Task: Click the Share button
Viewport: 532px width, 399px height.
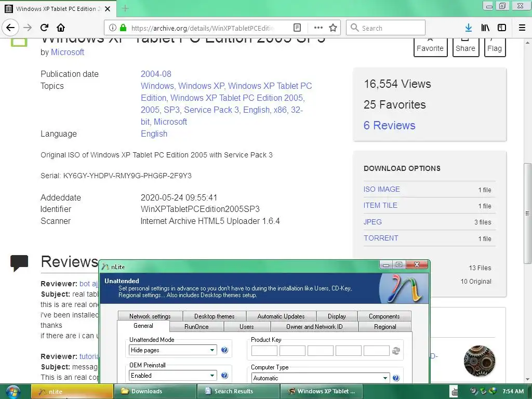Action: pos(465,47)
